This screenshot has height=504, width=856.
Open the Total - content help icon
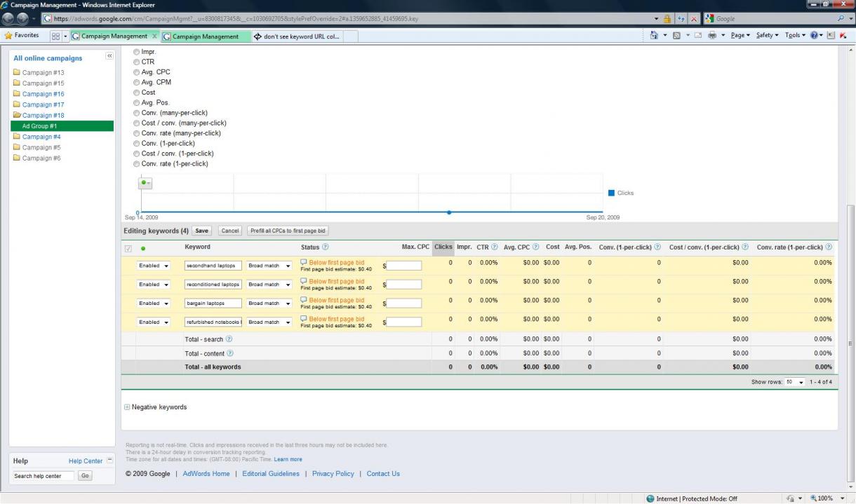click(x=230, y=353)
